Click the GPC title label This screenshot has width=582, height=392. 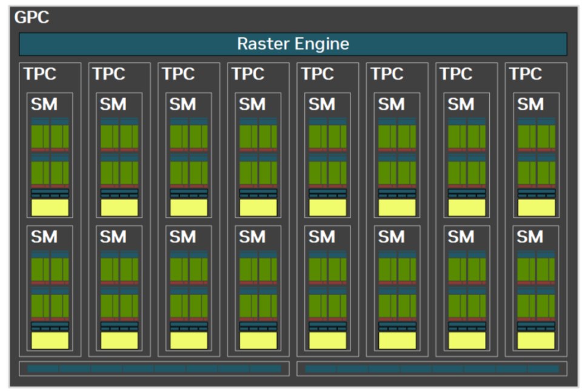click(x=32, y=18)
